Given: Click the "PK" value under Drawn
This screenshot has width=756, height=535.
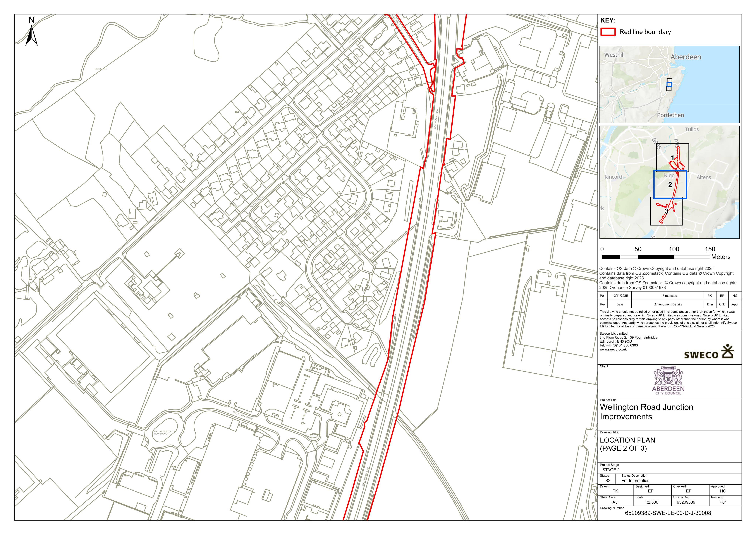Looking at the screenshot, I should [615, 491].
